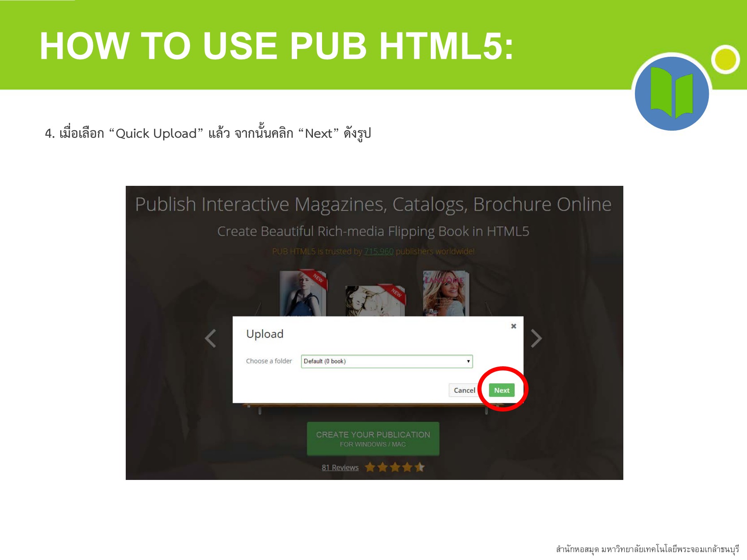Click the green Next button
Image resolution: width=747 pixels, height=560 pixels.
[x=502, y=390]
